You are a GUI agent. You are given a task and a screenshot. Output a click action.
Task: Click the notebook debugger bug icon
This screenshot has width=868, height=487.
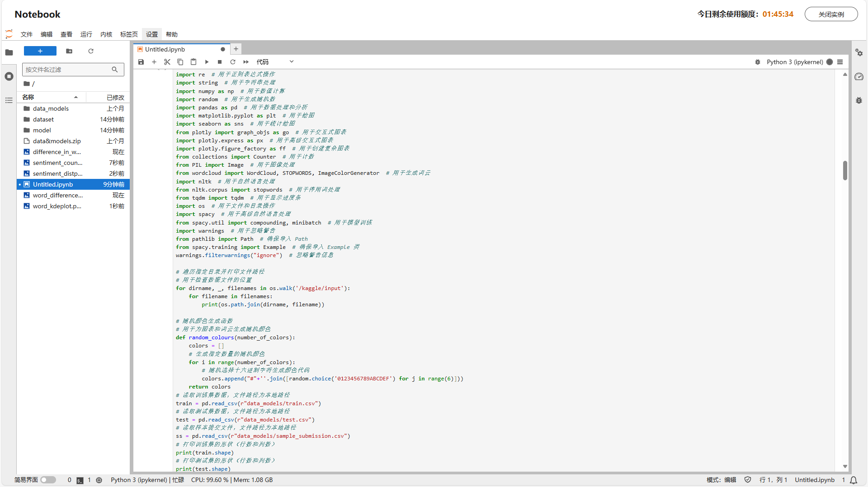(758, 62)
